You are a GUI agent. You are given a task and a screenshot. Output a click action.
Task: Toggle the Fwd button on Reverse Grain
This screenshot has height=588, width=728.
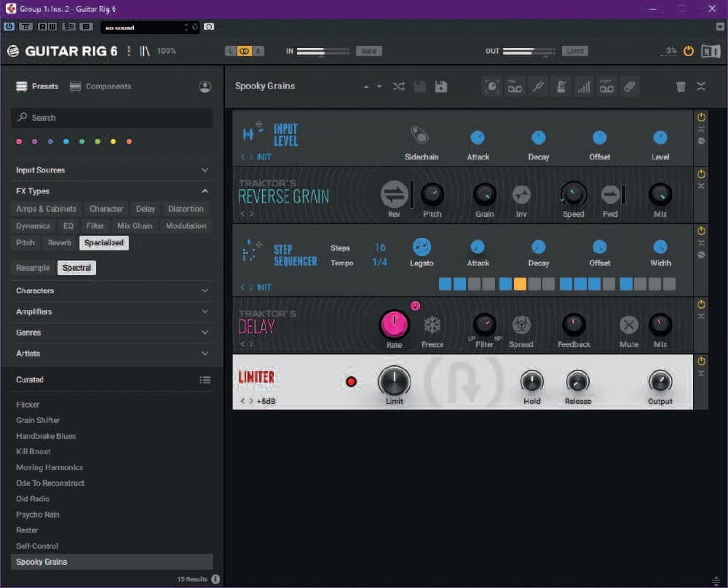tap(611, 194)
